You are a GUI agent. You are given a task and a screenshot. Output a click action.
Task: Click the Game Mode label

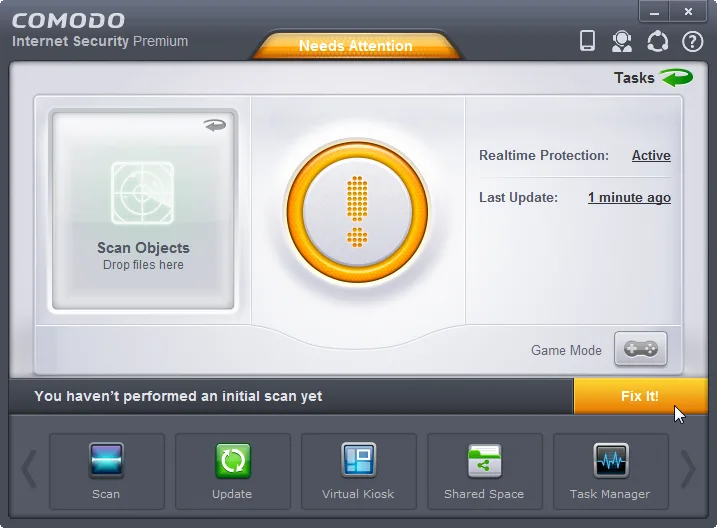(x=566, y=350)
